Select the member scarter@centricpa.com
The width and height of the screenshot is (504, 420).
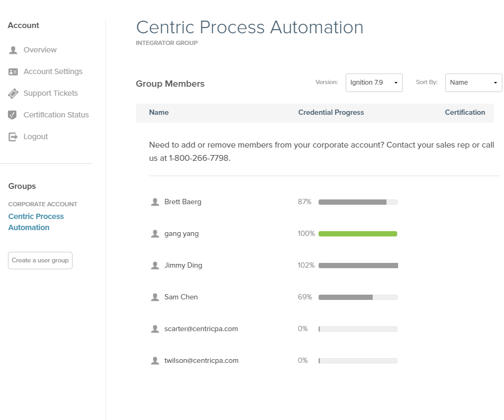tap(201, 329)
